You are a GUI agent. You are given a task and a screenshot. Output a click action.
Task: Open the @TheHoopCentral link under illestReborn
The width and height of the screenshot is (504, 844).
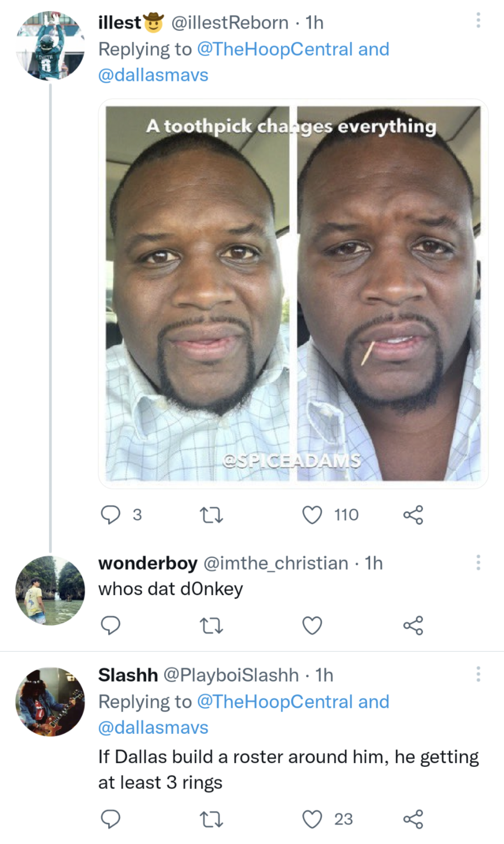pyautogui.click(x=275, y=49)
